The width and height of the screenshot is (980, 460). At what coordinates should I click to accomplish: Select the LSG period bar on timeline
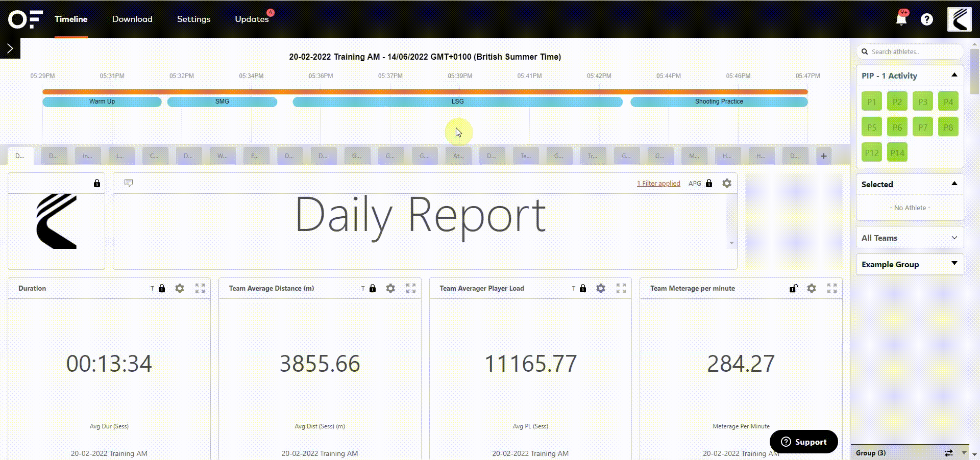[457, 101]
